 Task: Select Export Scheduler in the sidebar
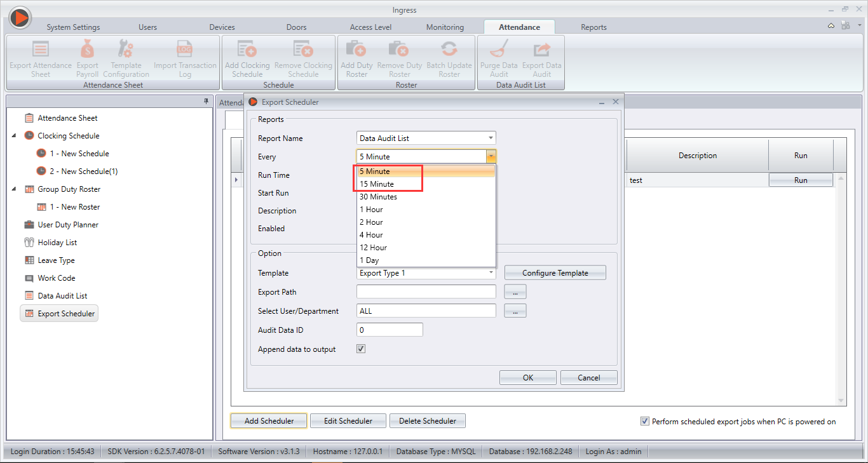point(59,314)
